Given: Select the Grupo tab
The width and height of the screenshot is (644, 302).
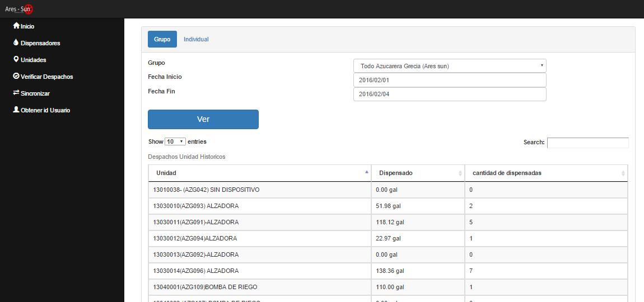Looking at the screenshot, I should (162, 39).
